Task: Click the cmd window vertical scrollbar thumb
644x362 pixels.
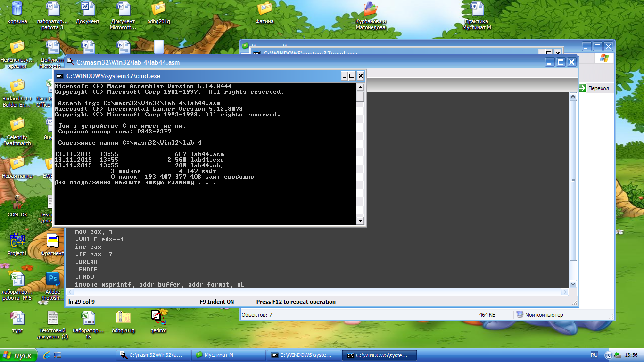Action: 361,96
